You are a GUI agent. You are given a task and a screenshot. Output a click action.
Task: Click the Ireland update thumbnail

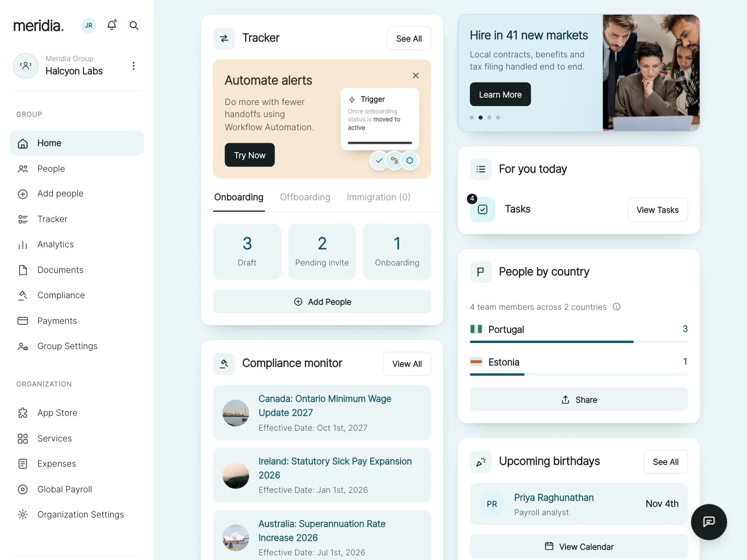pyautogui.click(x=236, y=476)
